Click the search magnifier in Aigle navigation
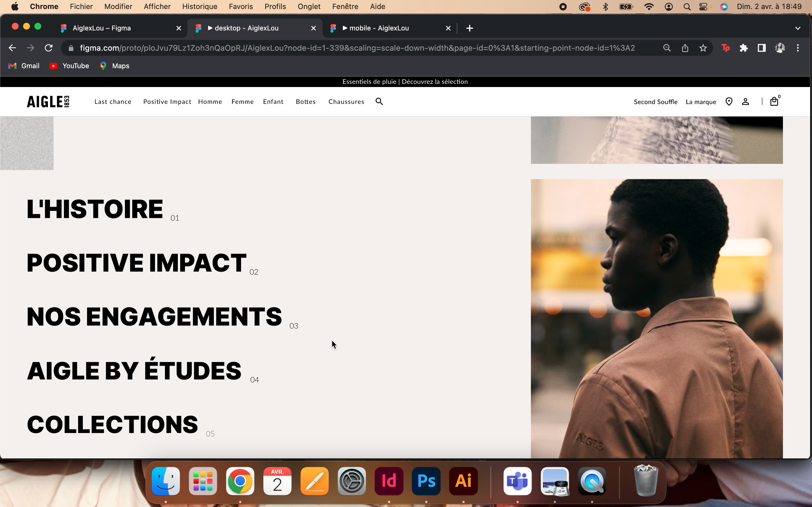Screen dimensions: 812x507 [379, 102]
